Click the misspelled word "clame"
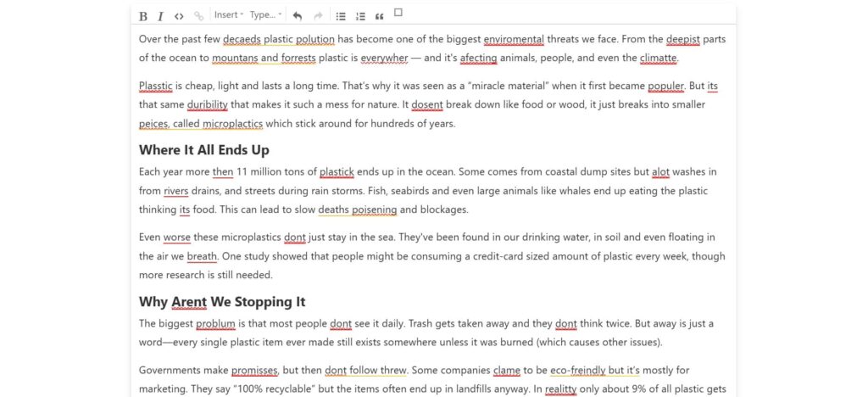This screenshot has width=868, height=397. (x=507, y=371)
